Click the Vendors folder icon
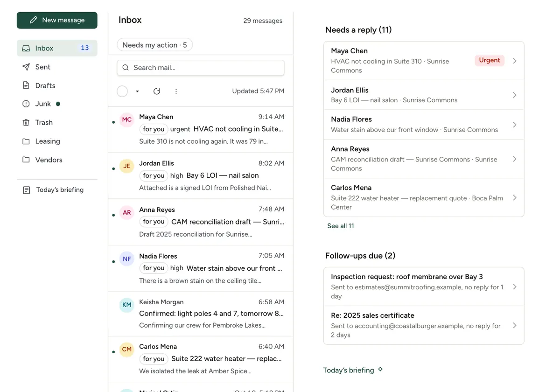The width and height of the screenshot is (560, 392). 26,160
